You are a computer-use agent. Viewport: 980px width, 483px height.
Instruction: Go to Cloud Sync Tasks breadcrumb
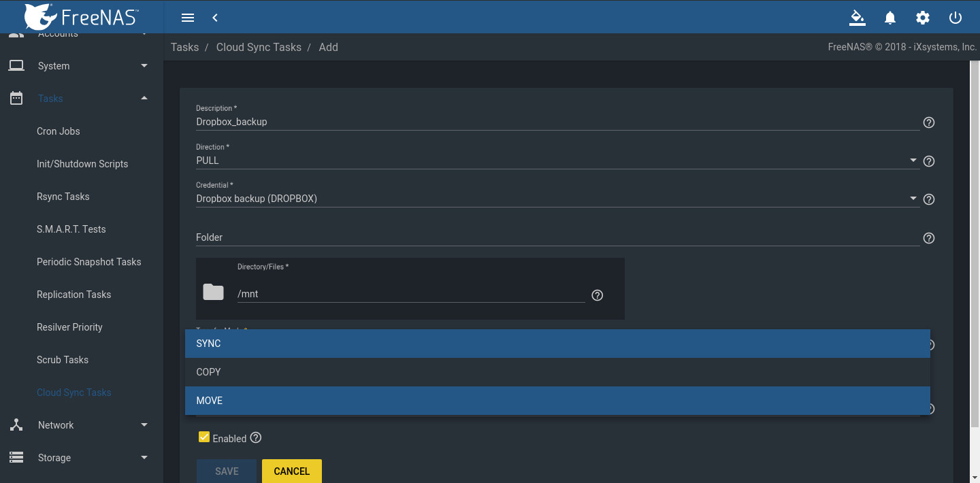[259, 48]
